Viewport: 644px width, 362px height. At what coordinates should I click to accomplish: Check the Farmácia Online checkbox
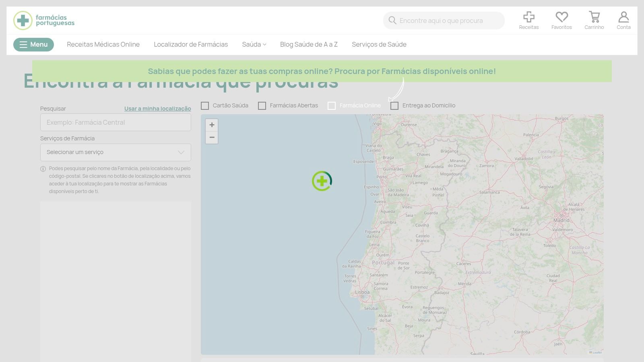click(332, 106)
